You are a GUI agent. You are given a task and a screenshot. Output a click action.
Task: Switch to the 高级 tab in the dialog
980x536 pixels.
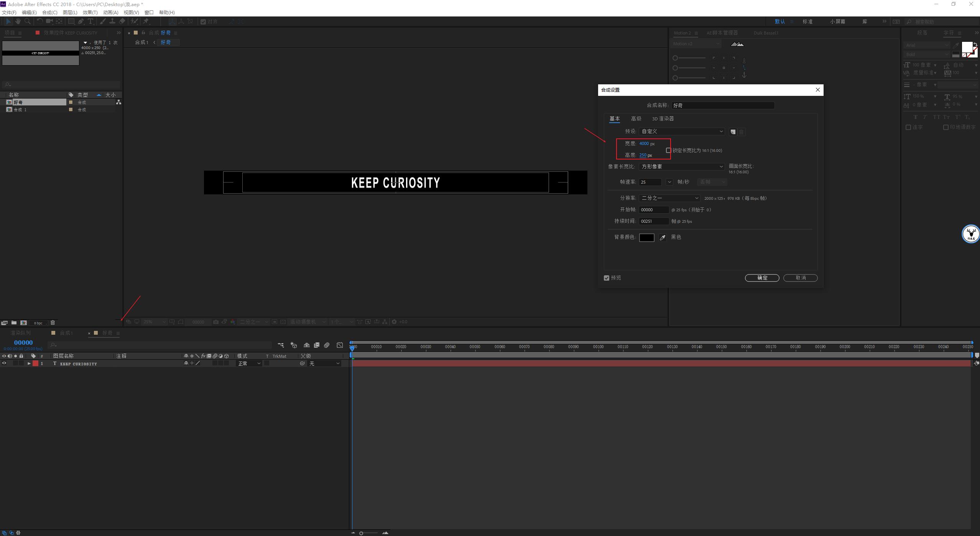636,119
